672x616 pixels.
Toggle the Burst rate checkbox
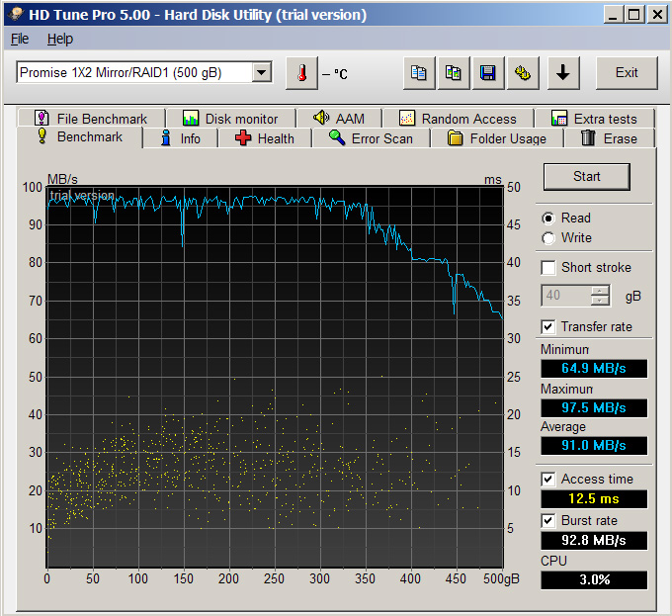pos(548,520)
